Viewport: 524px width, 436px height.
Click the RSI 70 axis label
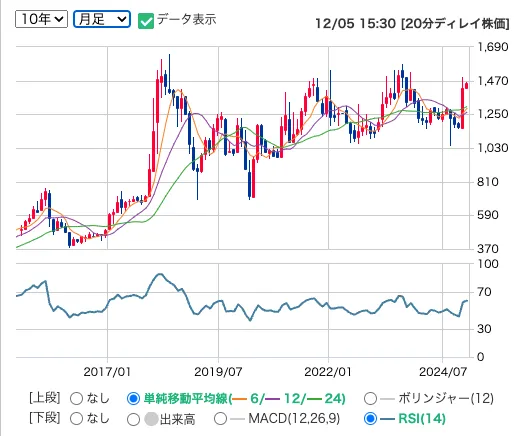[x=484, y=292]
